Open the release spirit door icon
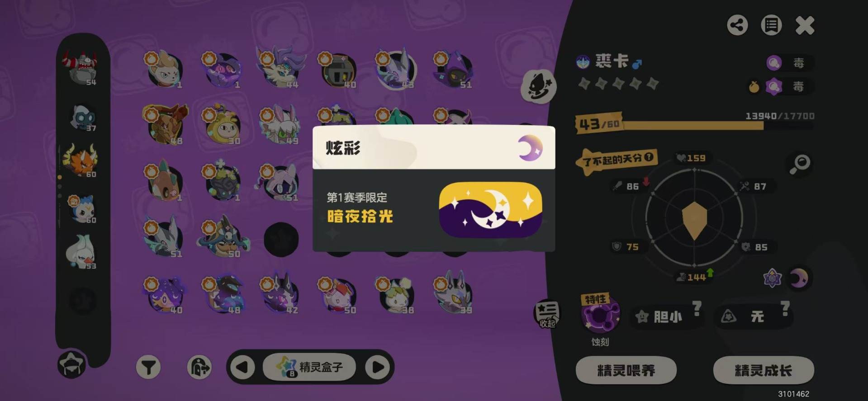This screenshot has height=401, width=868. [199, 367]
